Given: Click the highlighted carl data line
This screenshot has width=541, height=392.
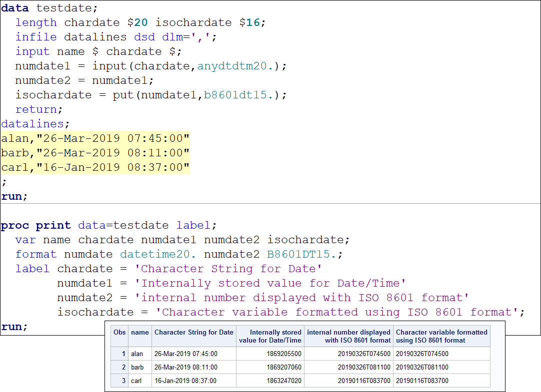Looking at the screenshot, I should (x=95, y=167).
